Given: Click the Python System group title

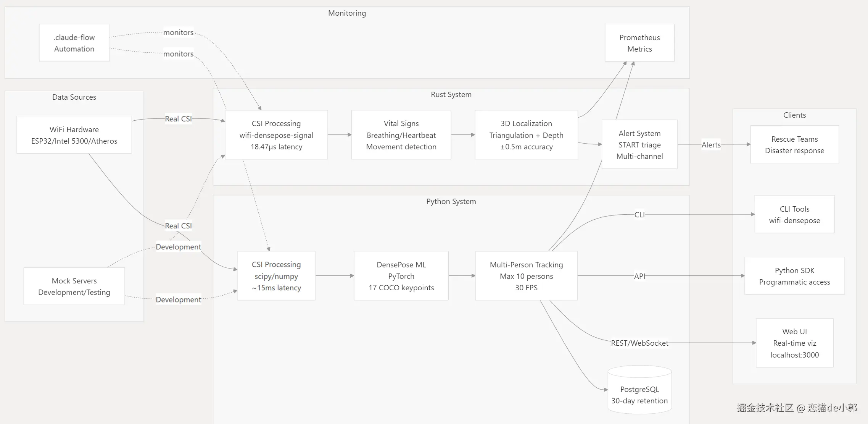Looking at the screenshot, I should coord(451,201).
